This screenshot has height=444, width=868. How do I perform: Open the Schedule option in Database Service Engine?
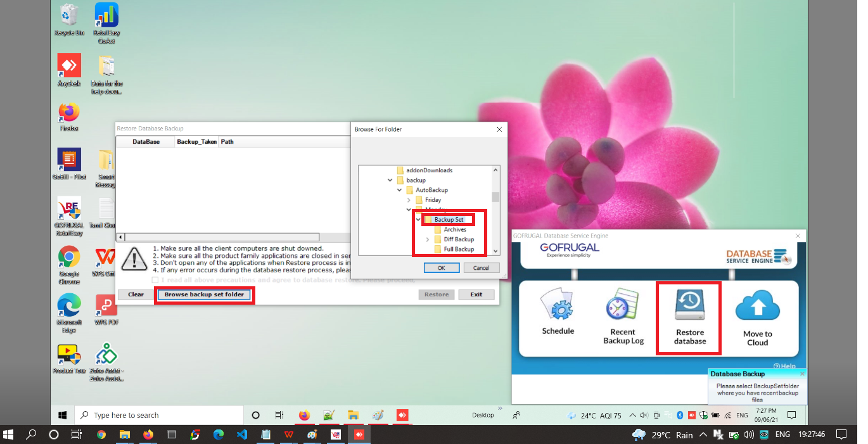(558, 312)
